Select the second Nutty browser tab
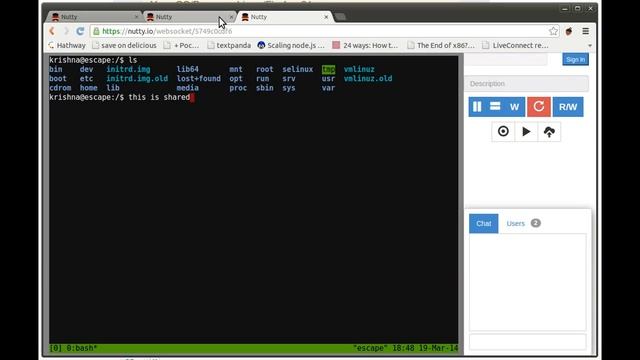Image resolution: width=640 pixels, height=360 pixels. click(189, 17)
